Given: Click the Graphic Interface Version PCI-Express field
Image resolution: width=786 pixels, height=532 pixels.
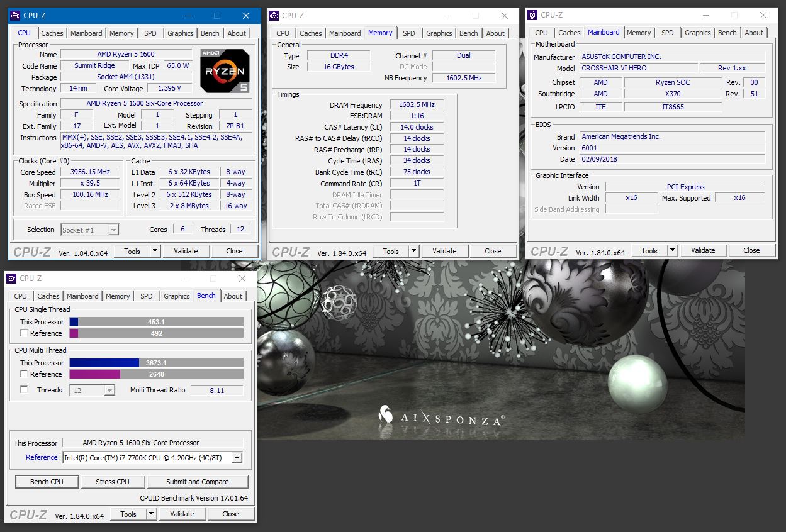Looking at the screenshot, I should coord(685,187).
